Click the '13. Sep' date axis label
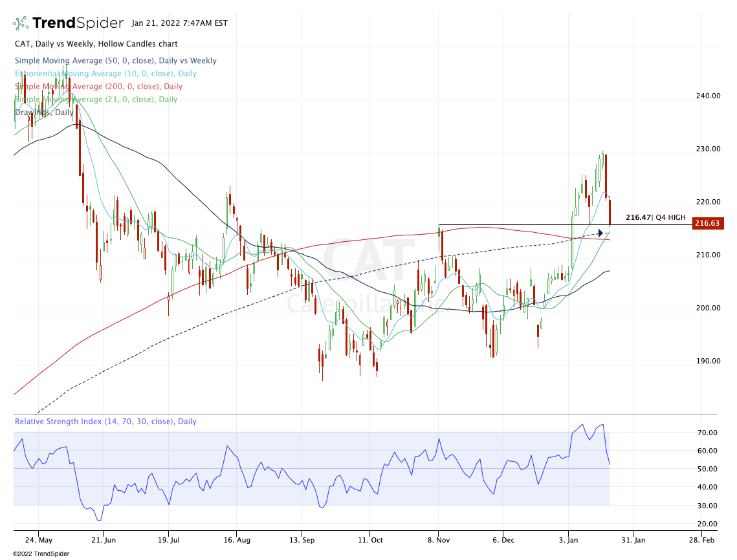 point(302,540)
